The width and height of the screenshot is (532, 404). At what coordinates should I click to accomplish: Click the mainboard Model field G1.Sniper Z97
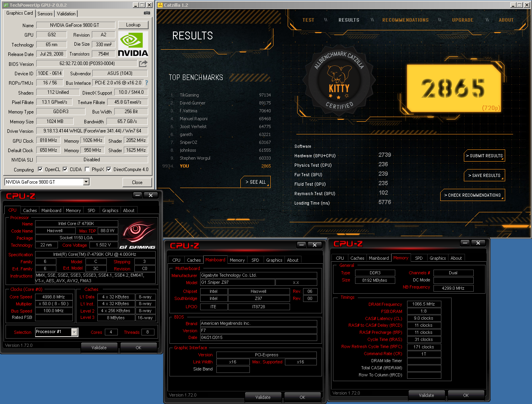[237, 283]
